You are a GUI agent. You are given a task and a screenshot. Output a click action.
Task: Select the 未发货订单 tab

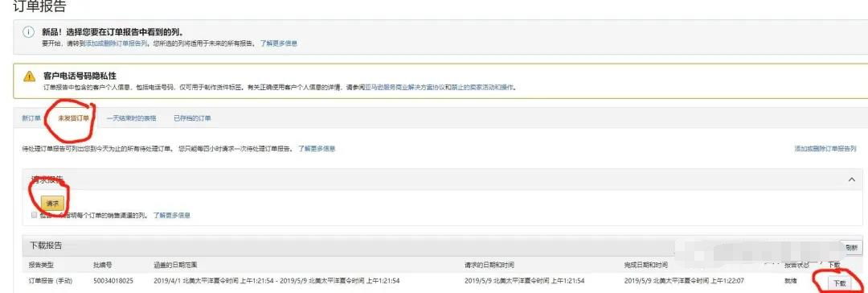pos(73,118)
